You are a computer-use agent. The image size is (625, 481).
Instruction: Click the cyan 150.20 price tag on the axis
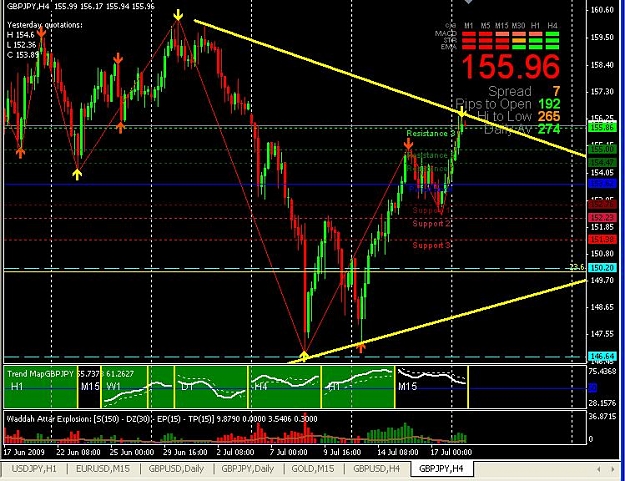coord(602,267)
